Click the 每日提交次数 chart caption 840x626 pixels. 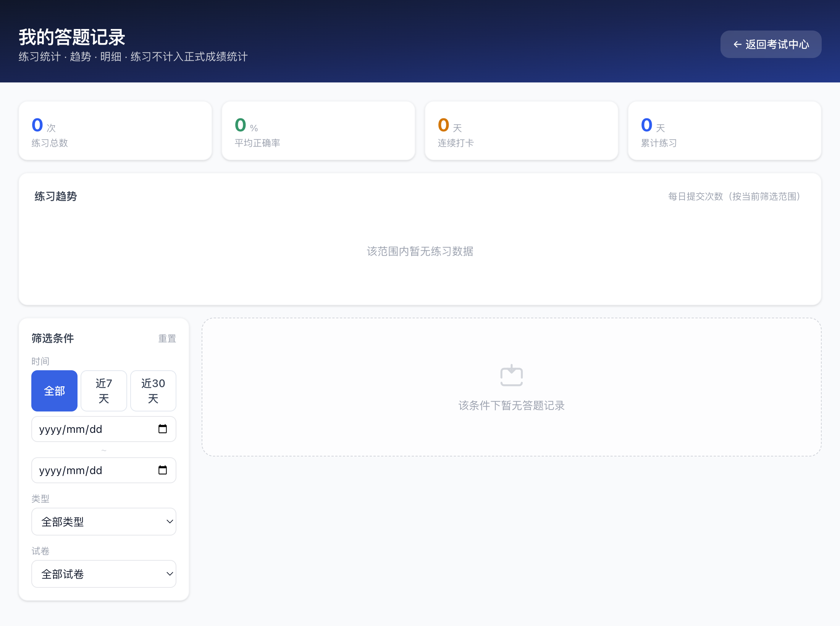[736, 196]
